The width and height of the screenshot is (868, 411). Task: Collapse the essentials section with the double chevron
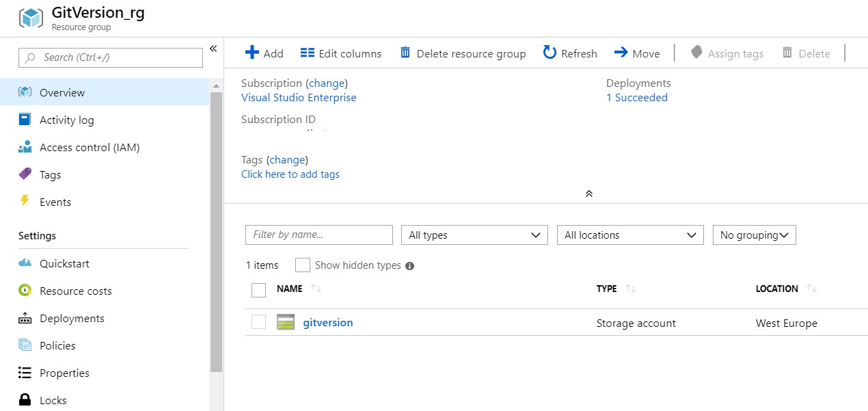pos(589,194)
